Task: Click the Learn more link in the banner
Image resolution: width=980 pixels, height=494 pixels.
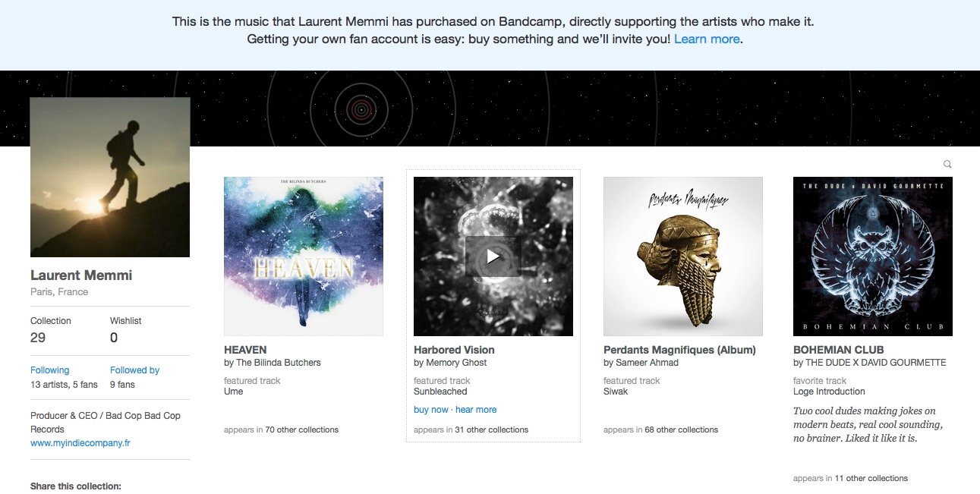Action: tap(707, 39)
